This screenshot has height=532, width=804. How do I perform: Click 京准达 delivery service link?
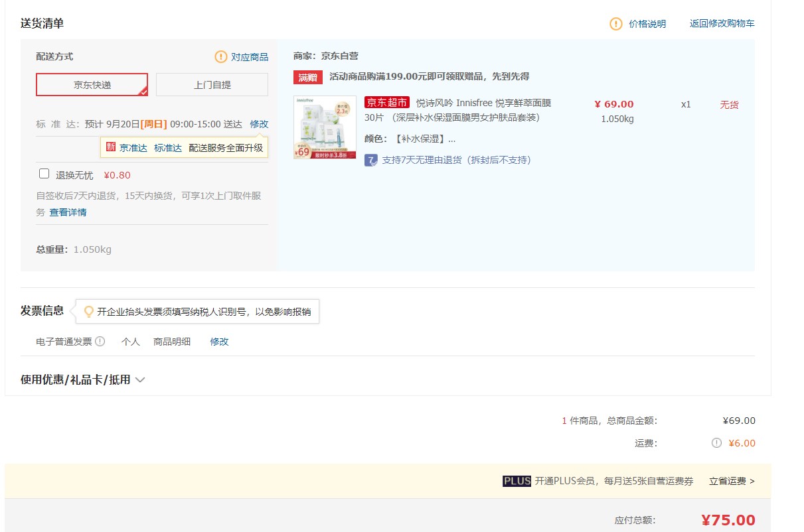click(133, 148)
